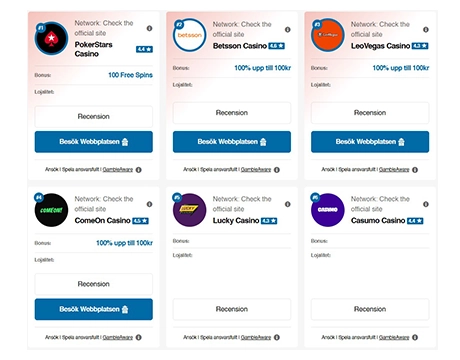
Task: Click info icon beside Lucky Casino network text
Action: click(287, 204)
